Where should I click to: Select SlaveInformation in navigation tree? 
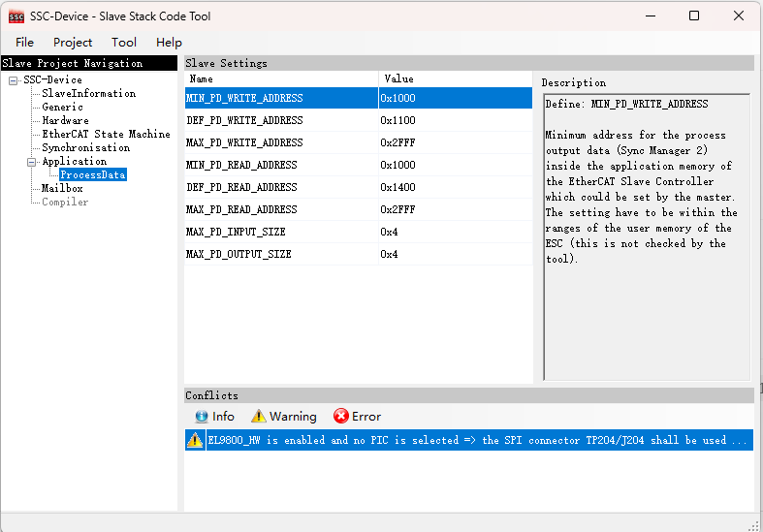click(88, 93)
